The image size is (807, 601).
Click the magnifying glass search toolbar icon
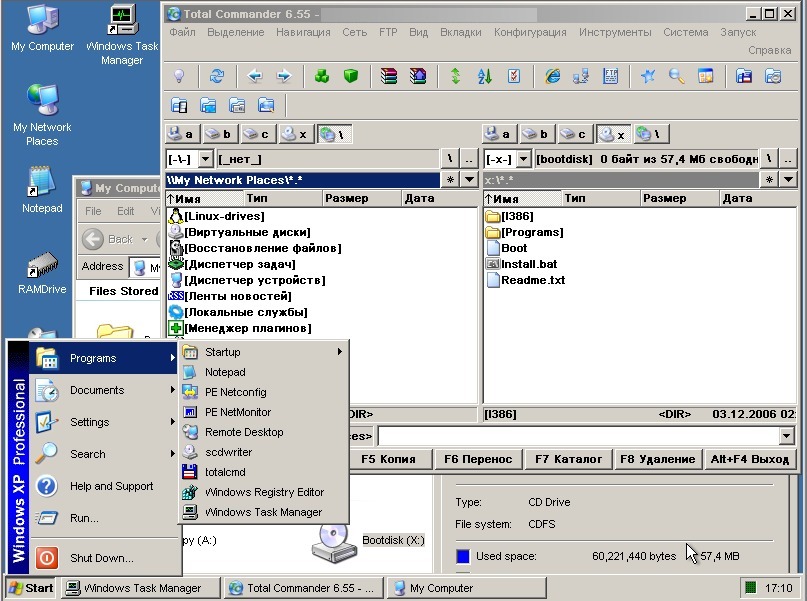pos(677,76)
